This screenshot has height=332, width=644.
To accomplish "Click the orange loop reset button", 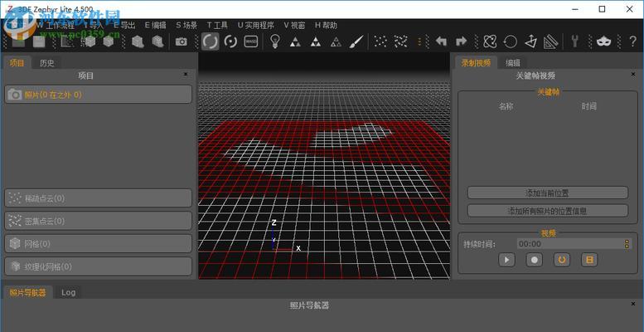I will (562, 260).
